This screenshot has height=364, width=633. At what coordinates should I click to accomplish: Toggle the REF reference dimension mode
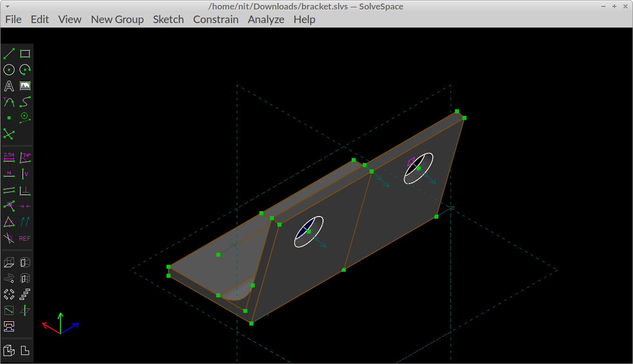pyautogui.click(x=25, y=238)
